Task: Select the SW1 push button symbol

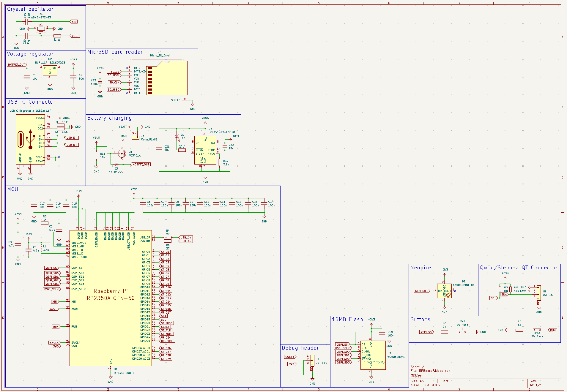Action: [462, 331]
